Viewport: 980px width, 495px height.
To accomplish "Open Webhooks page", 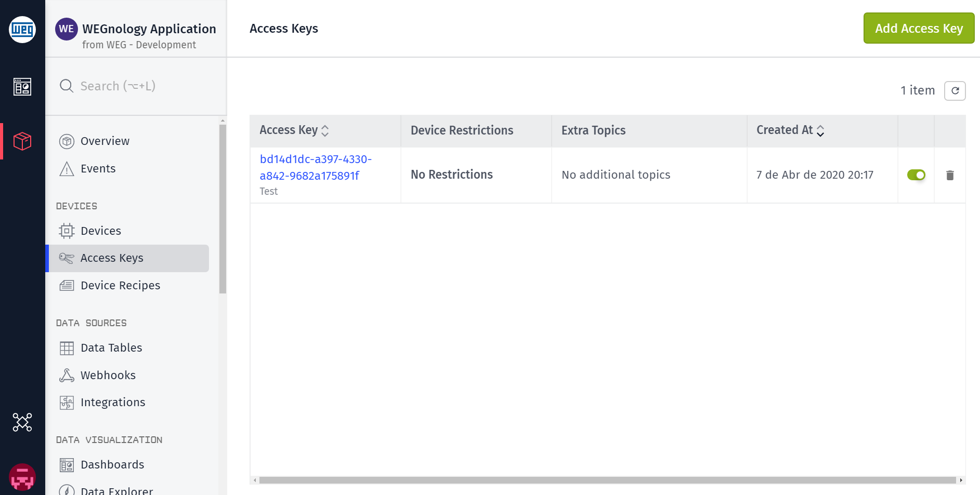I will pos(108,376).
